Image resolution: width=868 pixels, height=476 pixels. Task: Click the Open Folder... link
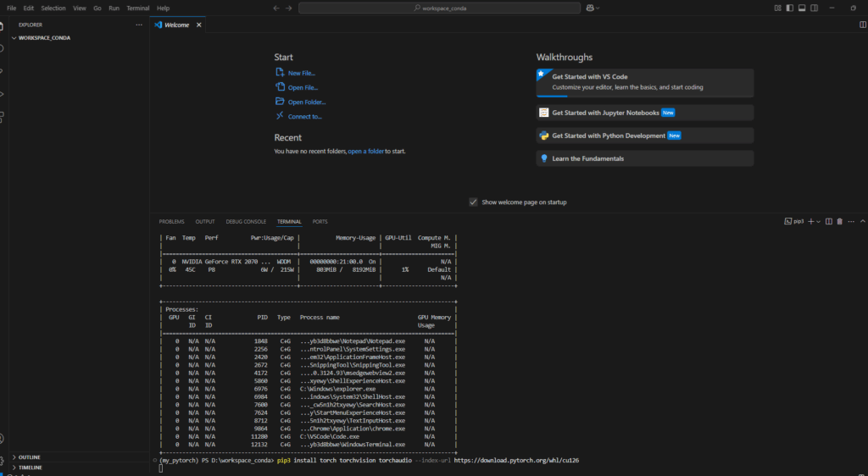click(307, 102)
